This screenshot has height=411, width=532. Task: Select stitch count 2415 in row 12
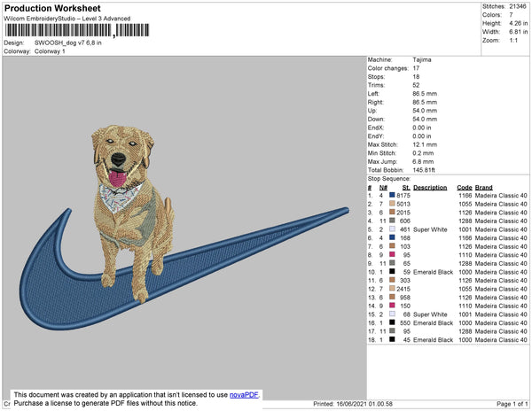pos(403,289)
